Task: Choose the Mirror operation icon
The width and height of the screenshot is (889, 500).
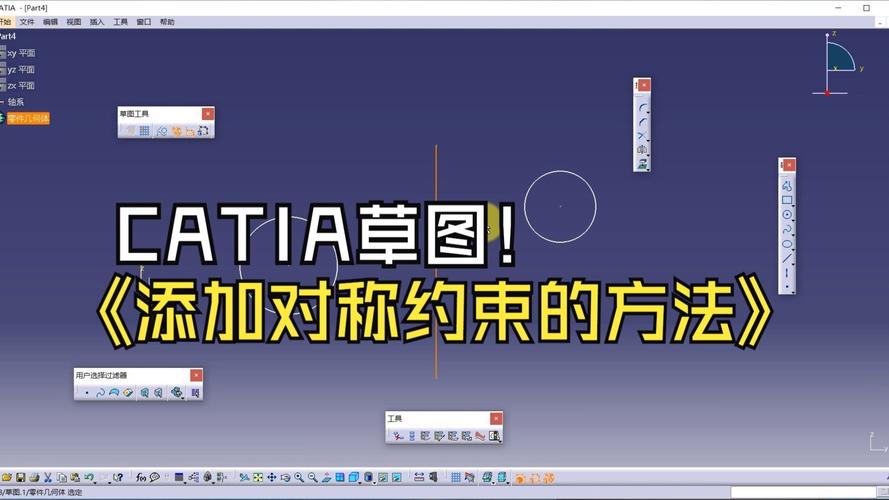Action: pos(641,150)
